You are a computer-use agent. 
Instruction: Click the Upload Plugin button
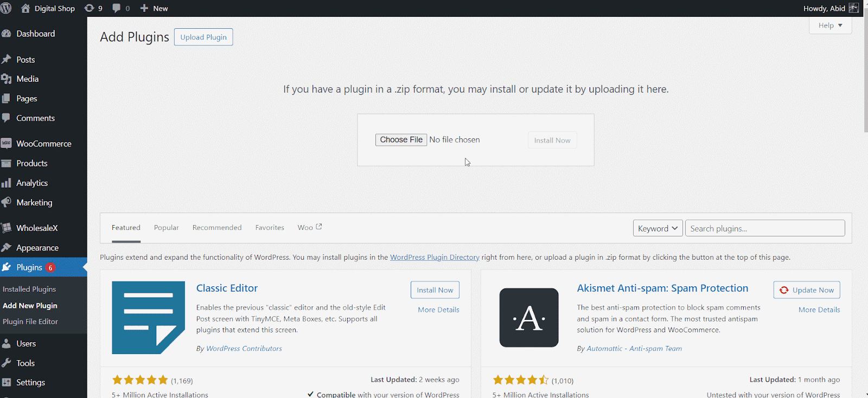pos(203,37)
